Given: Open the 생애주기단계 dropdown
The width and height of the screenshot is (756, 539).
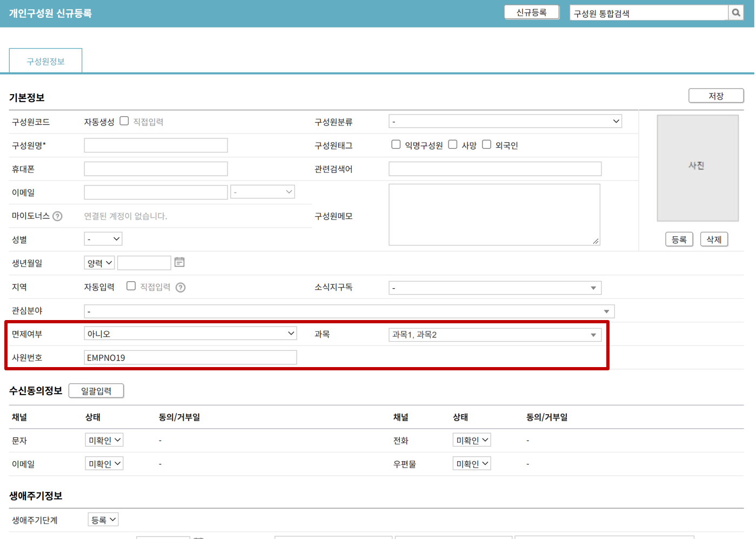Looking at the screenshot, I should (x=103, y=520).
